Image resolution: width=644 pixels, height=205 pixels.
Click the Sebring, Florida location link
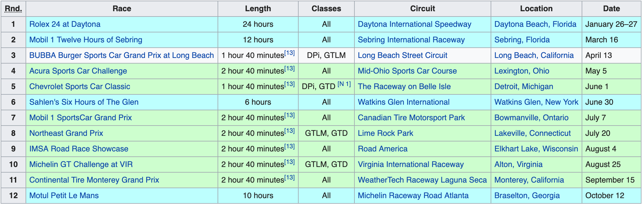coord(522,40)
